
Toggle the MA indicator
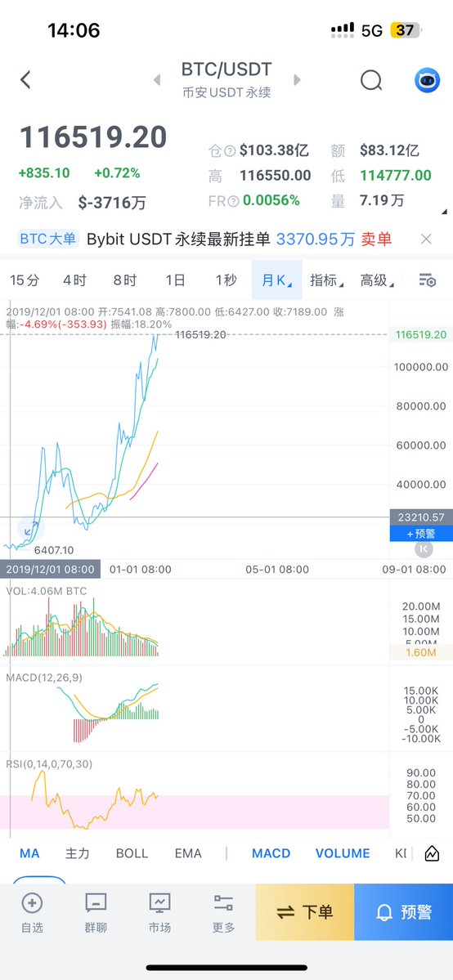click(29, 853)
